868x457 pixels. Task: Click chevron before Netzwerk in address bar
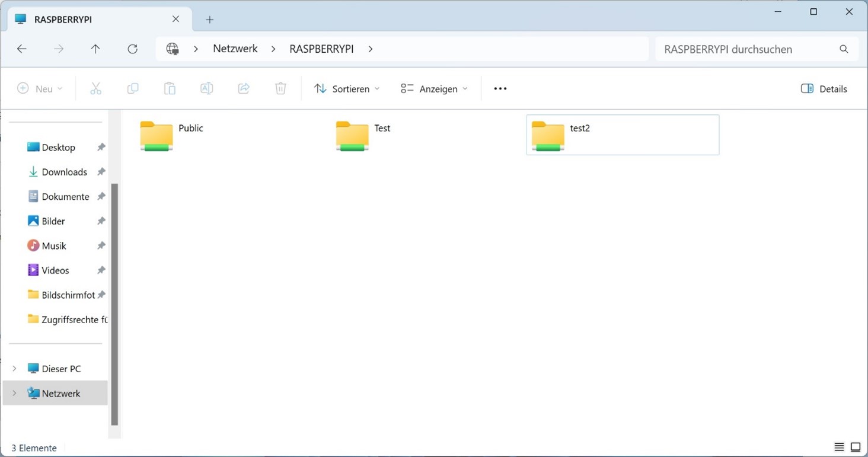pyautogui.click(x=196, y=49)
